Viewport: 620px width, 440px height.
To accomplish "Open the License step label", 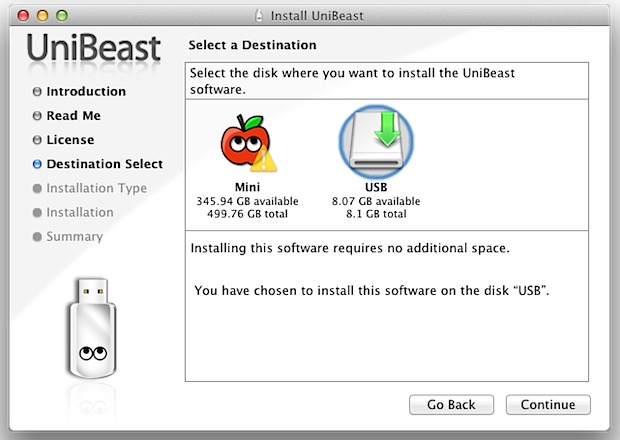I will point(70,140).
